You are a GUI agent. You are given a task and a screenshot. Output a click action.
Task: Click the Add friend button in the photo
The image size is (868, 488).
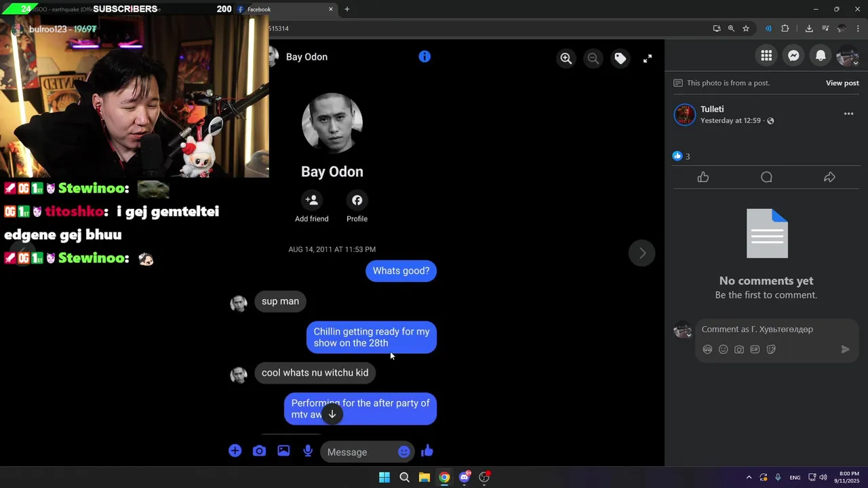pyautogui.click(x=311, y=207)
